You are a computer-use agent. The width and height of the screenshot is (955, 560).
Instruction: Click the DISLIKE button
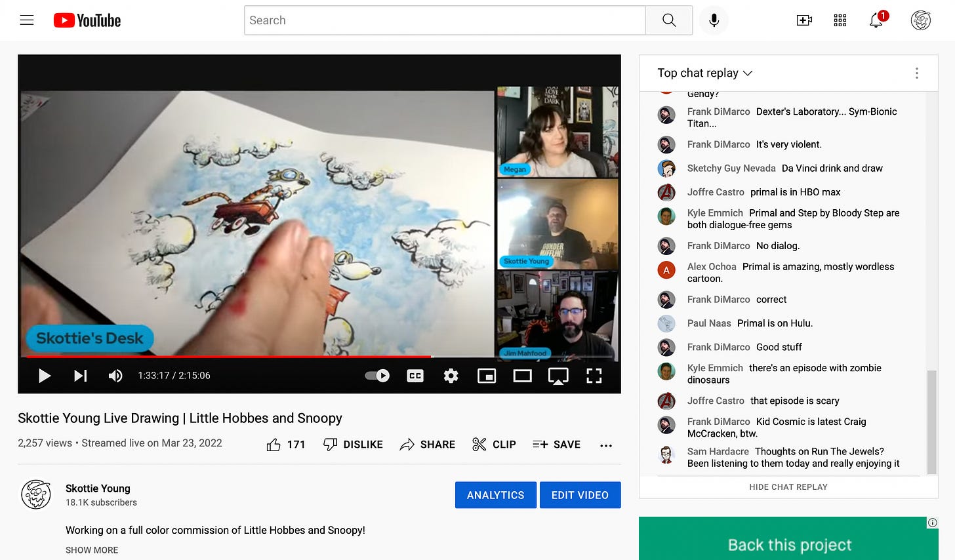point(353,445)
